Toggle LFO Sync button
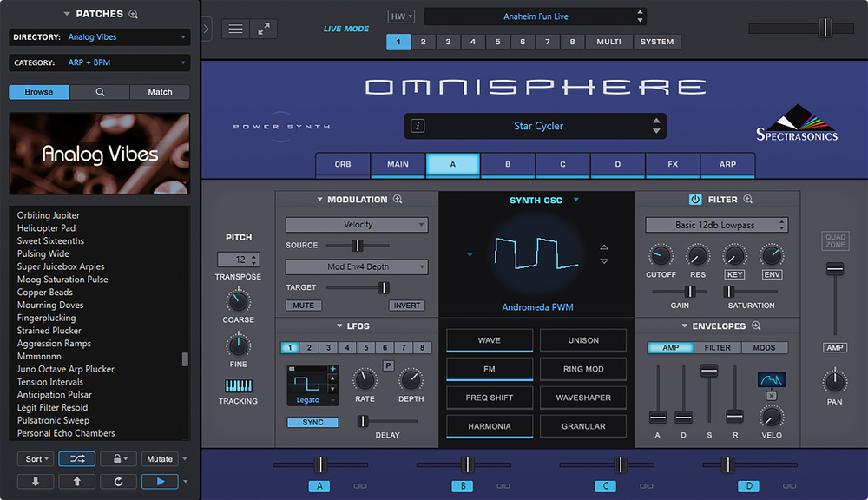This screenshot has height=500, width=868. [x=312, y=423]
